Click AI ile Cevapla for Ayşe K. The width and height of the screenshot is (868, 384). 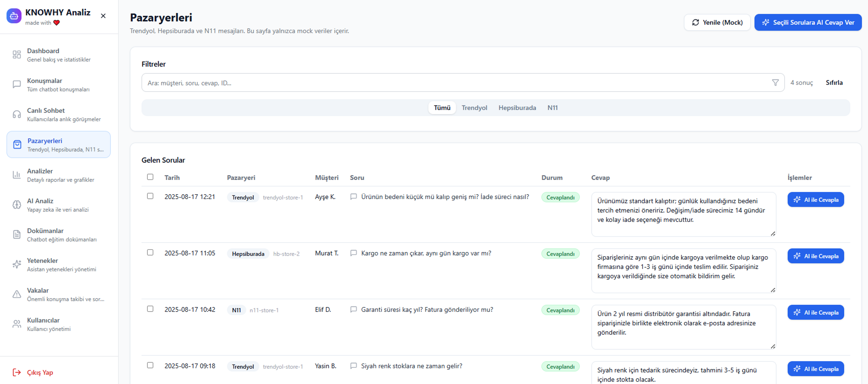tap(816, 200)
